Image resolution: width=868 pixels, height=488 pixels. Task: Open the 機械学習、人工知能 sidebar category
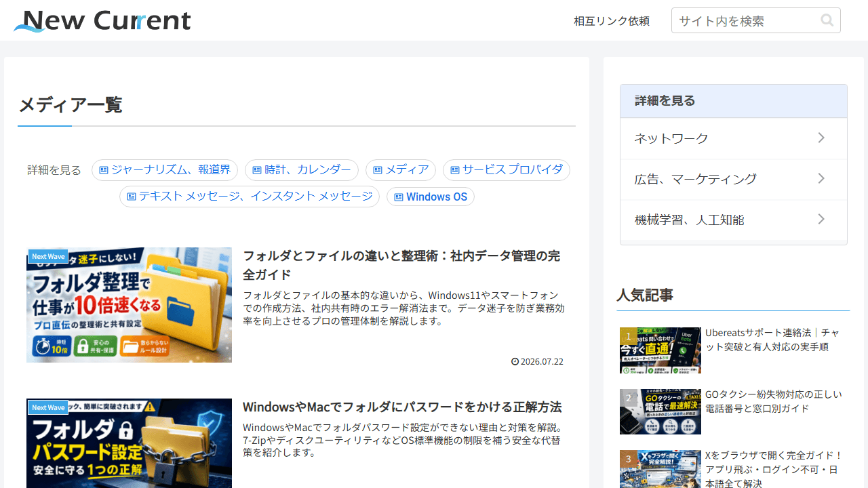[x=734, y=220]
